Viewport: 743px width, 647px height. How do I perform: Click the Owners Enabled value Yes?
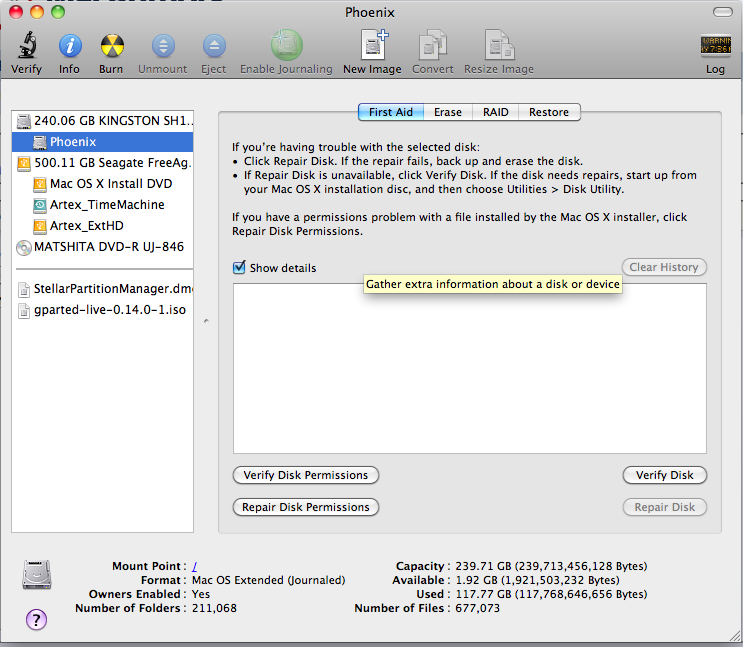pyautogui.click(x=201, y=594)
